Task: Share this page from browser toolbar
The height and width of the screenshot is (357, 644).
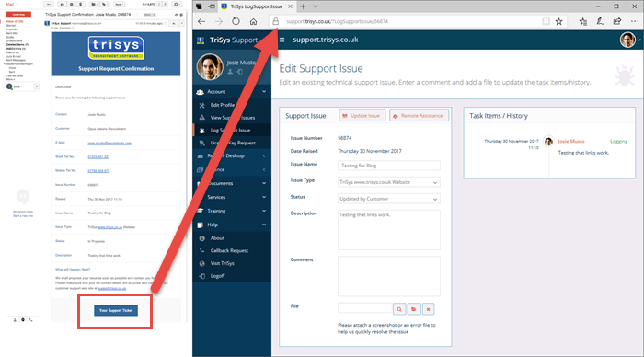Action: (617, 21)
